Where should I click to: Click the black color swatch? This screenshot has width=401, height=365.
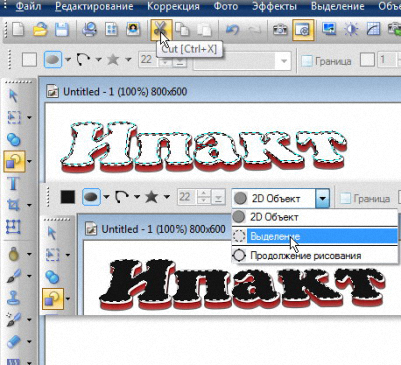[68, 197]
